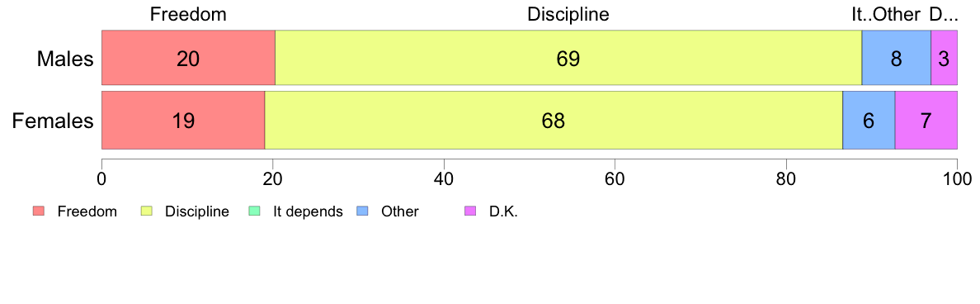Select the Males Freedom segment labeled 20
The image size is (980, 304).
click(x=188, y=58)
